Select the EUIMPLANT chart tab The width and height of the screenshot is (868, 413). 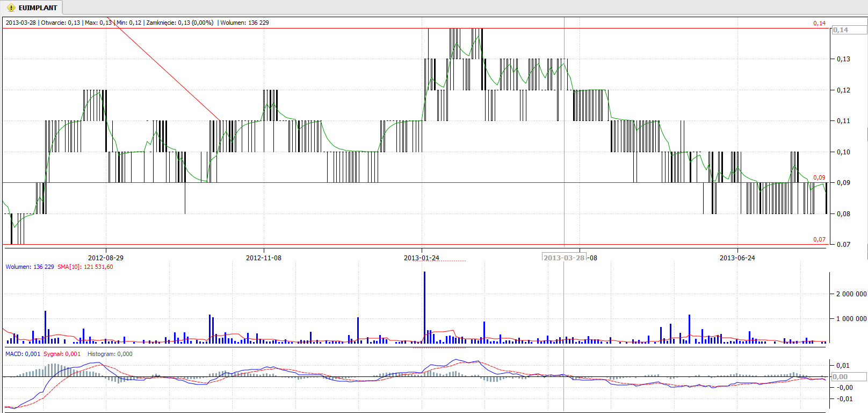32,8
